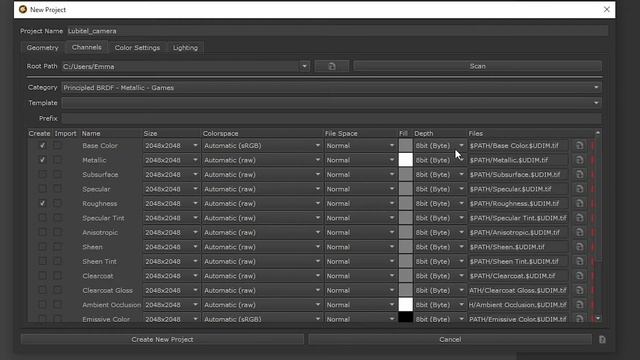Screen dimensions: 640x360
Task: Check the Create box for Clearcoat
Action: 42,276
